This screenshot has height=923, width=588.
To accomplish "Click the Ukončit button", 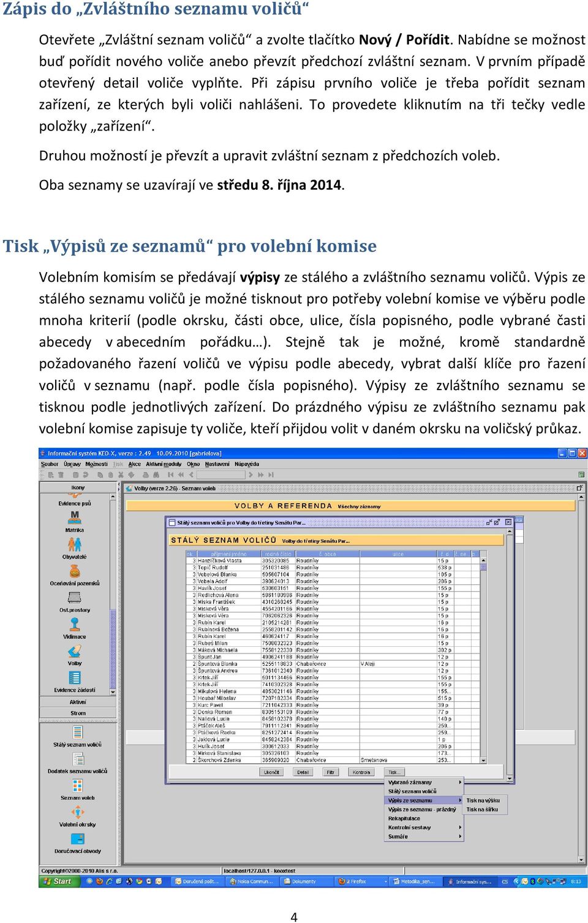I will point(271,772).
